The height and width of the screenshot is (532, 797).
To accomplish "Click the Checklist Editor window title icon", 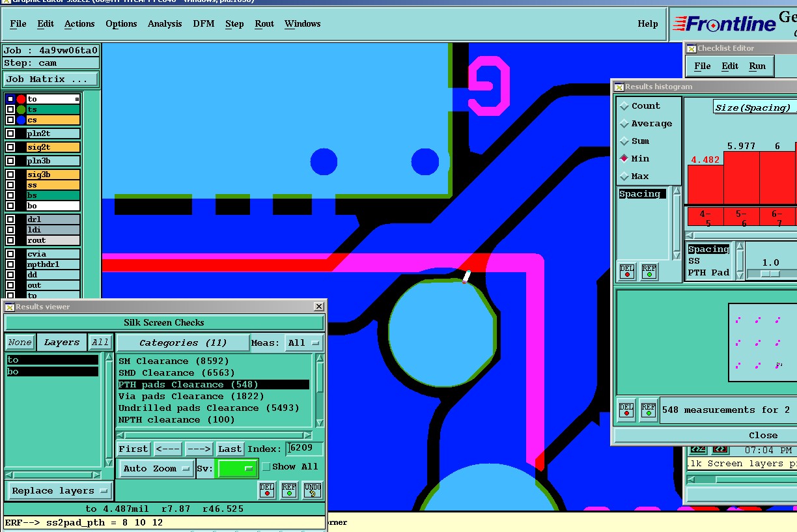I will [x=692, y=48].
